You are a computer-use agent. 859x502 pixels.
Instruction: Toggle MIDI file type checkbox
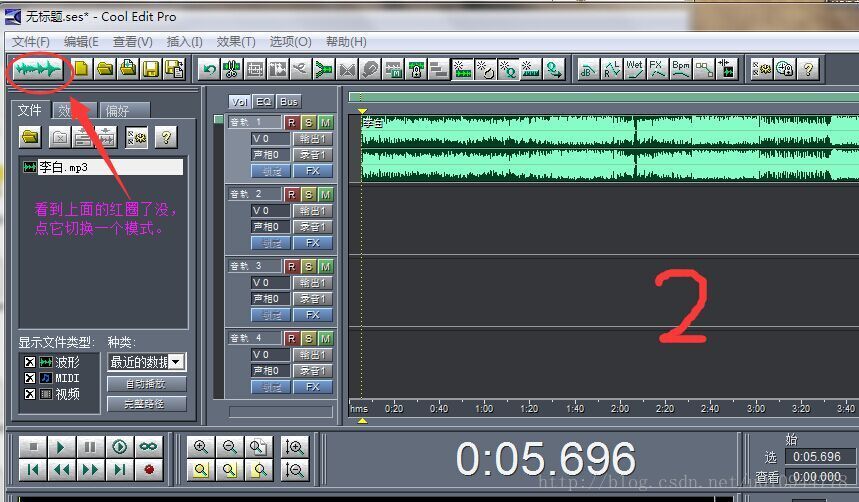(x=30, y=378)
